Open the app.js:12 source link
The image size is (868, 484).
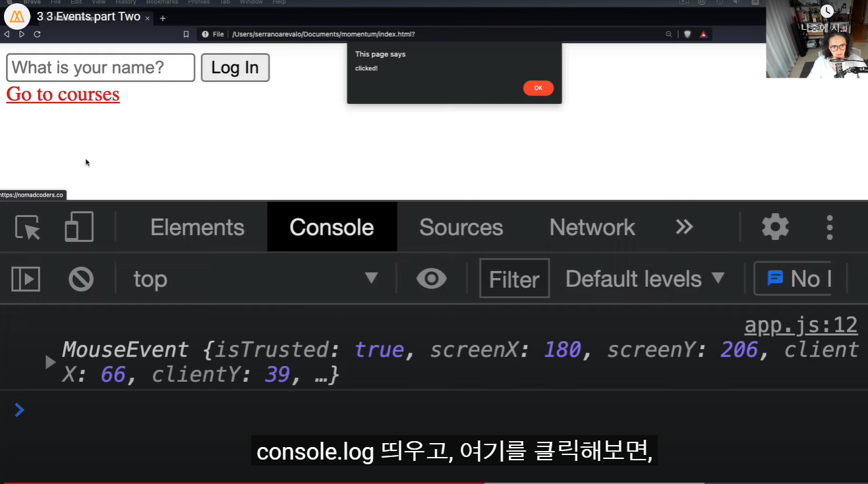[x=801, y=325]
